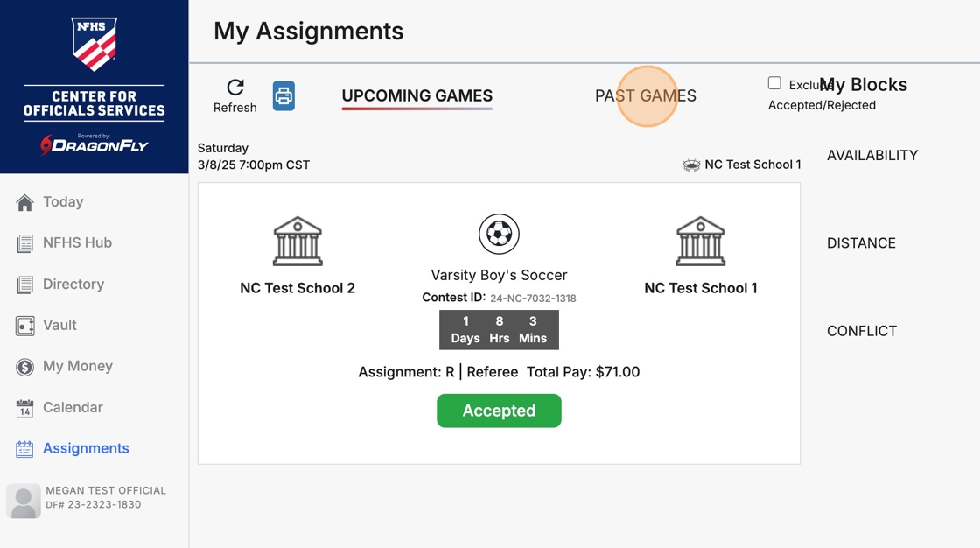The height and width of the screenshot is (548, 980).
Task: Open the Megan Test Official profile avatar
Action: click(24, 501)
